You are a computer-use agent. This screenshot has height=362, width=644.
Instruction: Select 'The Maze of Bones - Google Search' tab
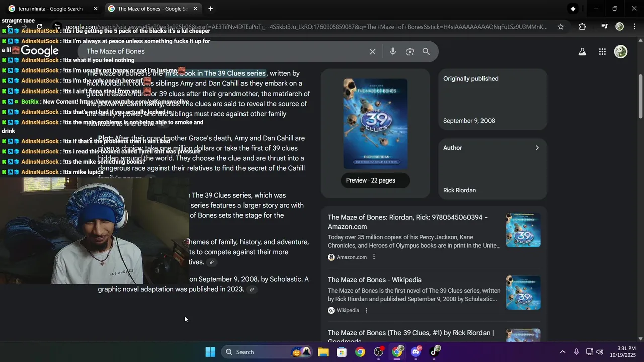pyautogui.click(x=153, y=9)
